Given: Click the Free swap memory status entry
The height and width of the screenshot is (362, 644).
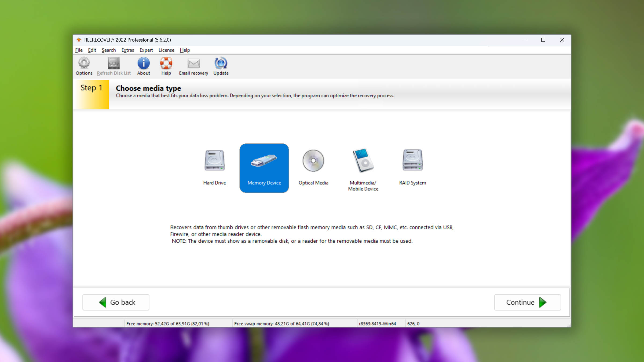Looking at the screenshot, I should (282, 324).
